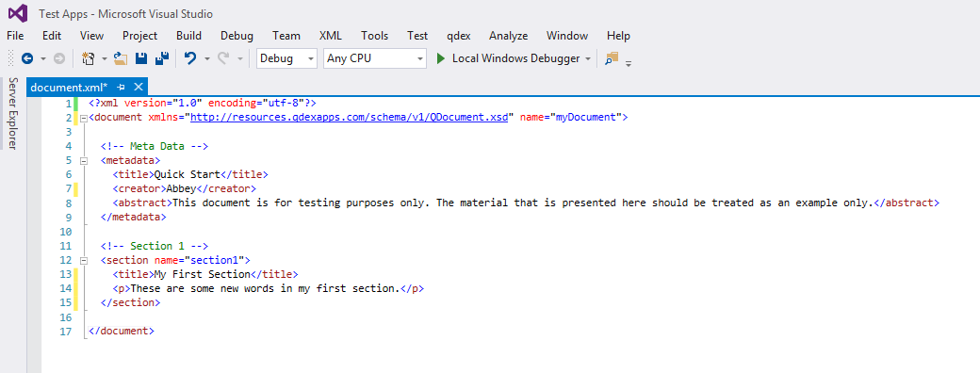Open the Local Windows Debugger dropdown arrow

(x=587, y=58)
